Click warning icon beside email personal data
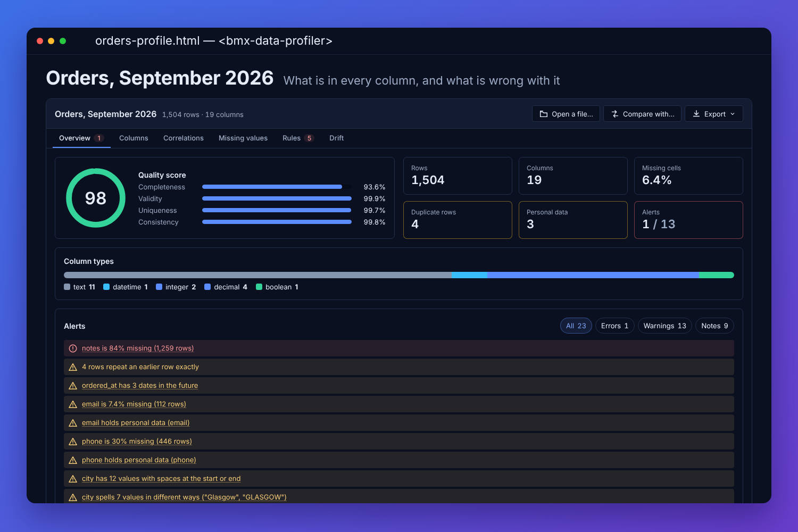The height and width of the screenshot is (532, 798). coord(73,423)
